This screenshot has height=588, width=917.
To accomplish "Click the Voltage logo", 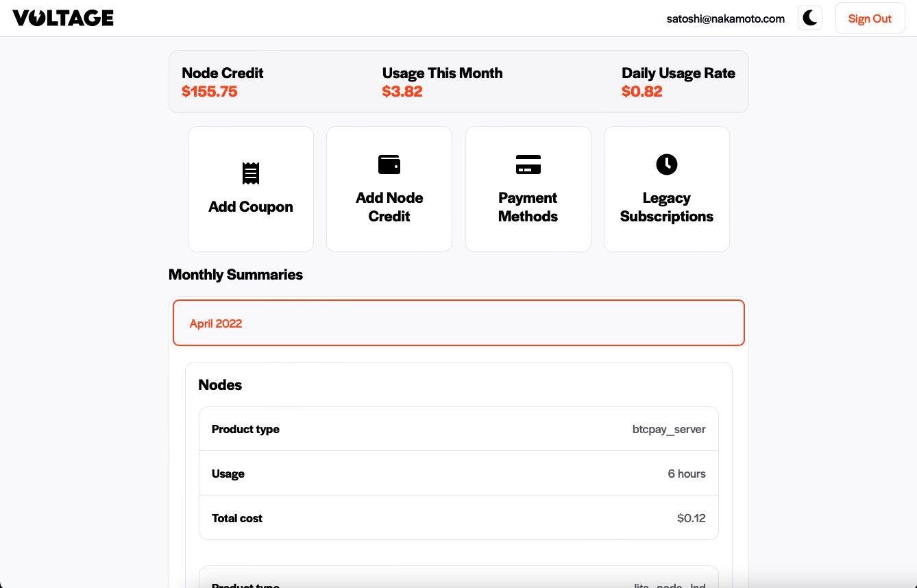I will tap(63, 19).
